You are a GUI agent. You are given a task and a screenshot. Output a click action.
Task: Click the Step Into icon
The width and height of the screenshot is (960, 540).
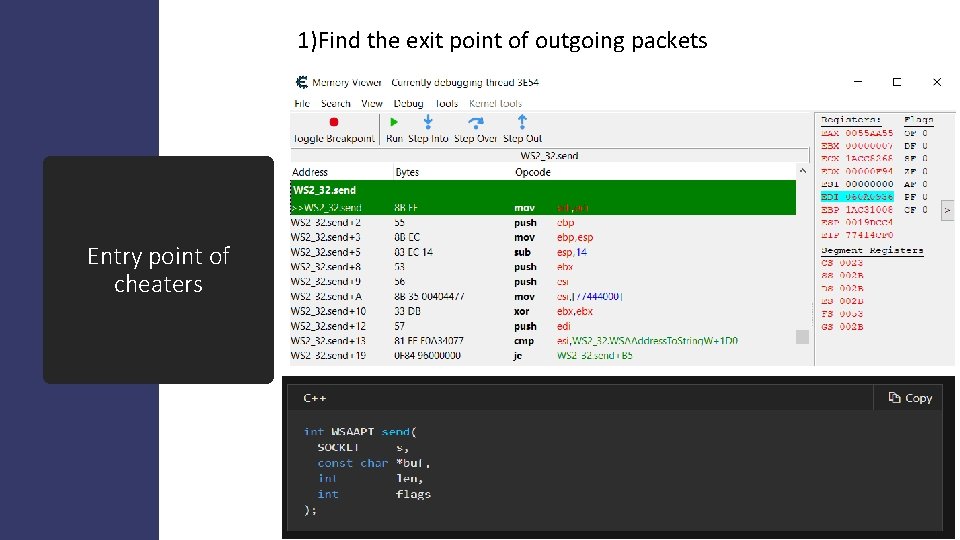click(x=428, y=122)
